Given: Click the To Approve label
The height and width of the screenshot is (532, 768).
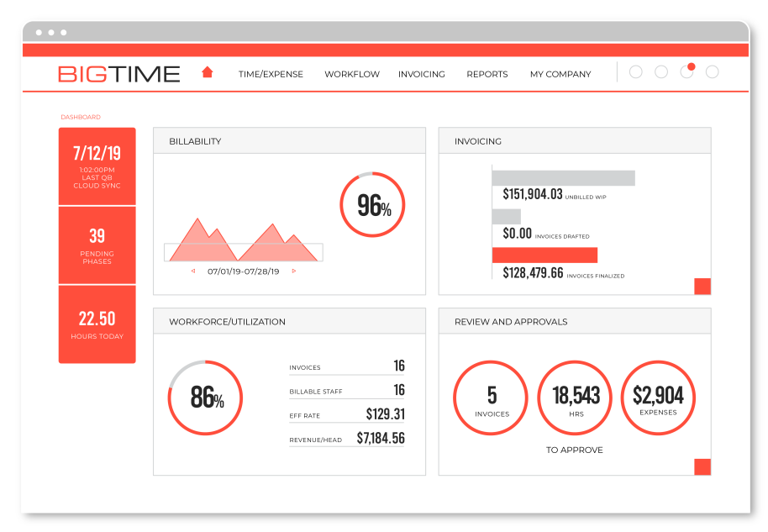Looking at the screenshot, I should point(575,450).
